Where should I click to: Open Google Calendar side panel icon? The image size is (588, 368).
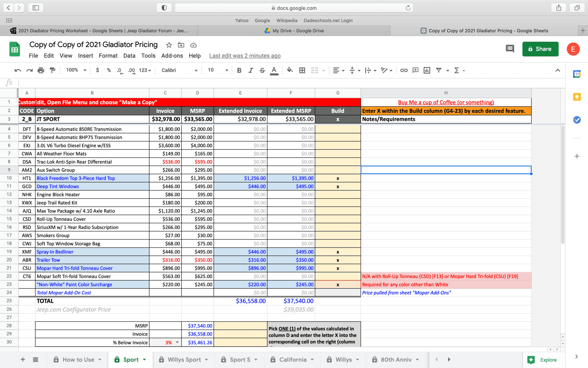pyautogui.click(x=577, y=74)
